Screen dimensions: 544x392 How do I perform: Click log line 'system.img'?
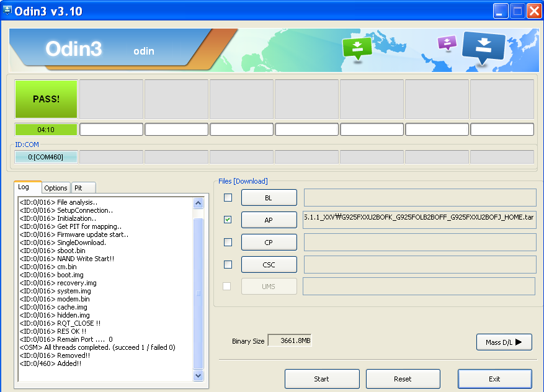pyautogui.click(x=55, y=291)
